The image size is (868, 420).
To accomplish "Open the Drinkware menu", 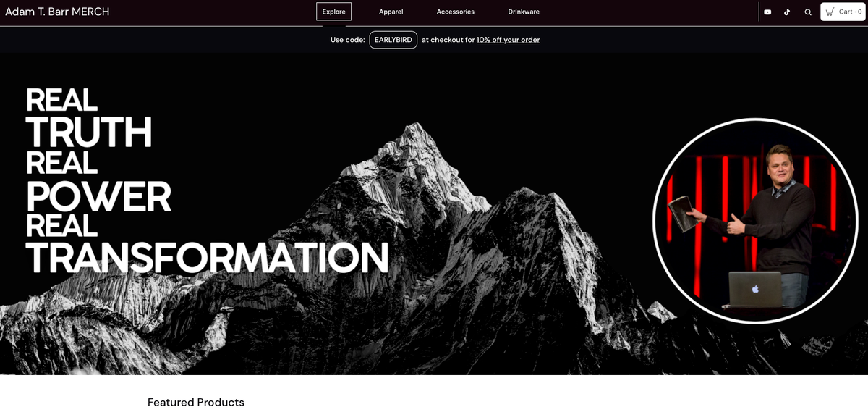I will click(x=524, y=12).
